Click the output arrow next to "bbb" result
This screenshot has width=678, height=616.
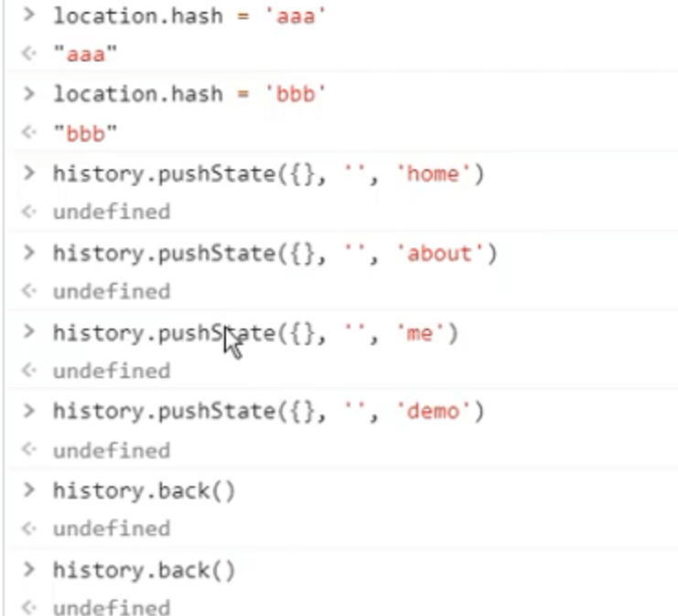coord(29,132)
